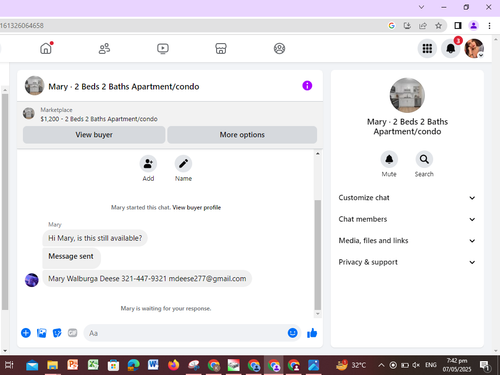The image size is (500, 375).
Task: Open the tab search dropdown arrow
Action: click(421, 7)
